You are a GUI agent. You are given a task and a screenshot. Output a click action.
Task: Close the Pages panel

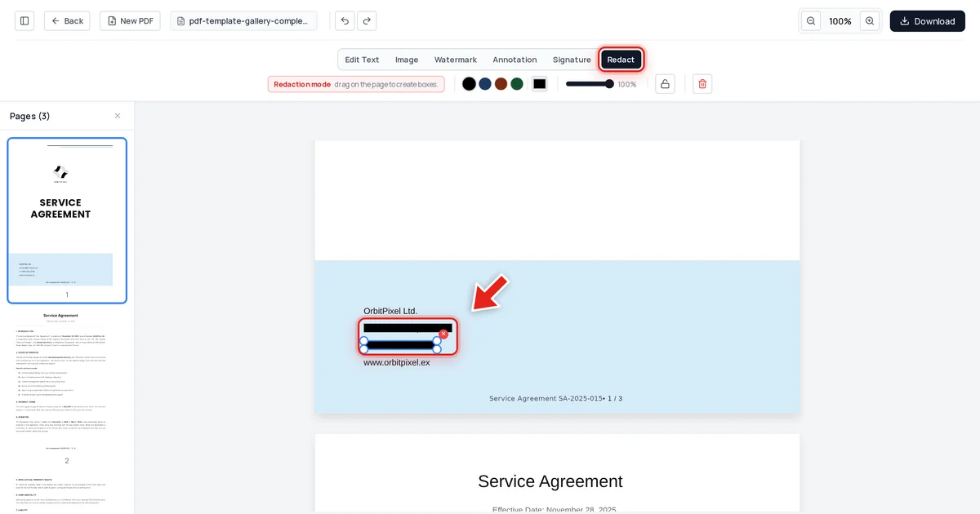tap(118, 116)
